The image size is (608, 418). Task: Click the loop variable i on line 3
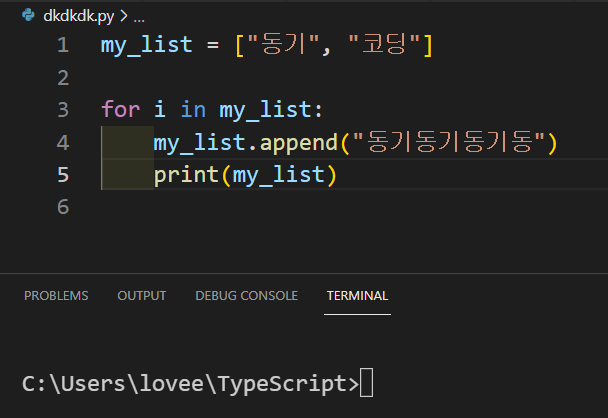pyautogui.click(x=160, y=109)
